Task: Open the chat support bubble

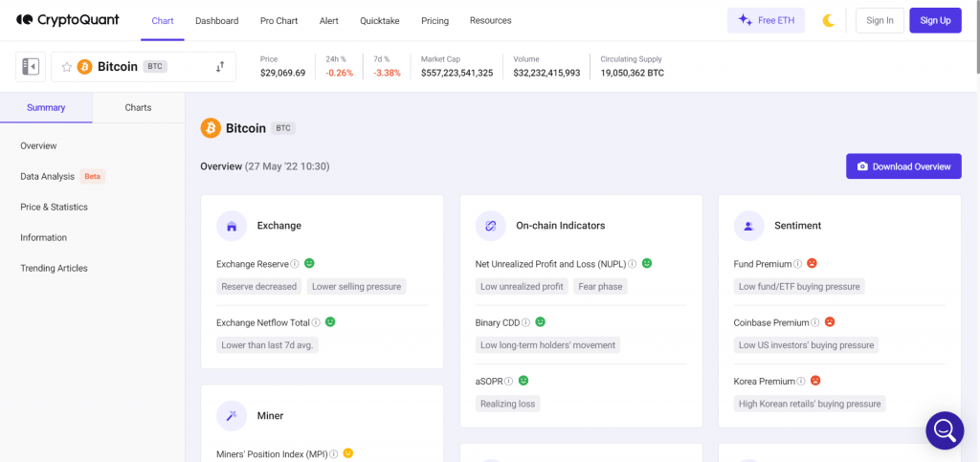Action: (x=944, y=429)
